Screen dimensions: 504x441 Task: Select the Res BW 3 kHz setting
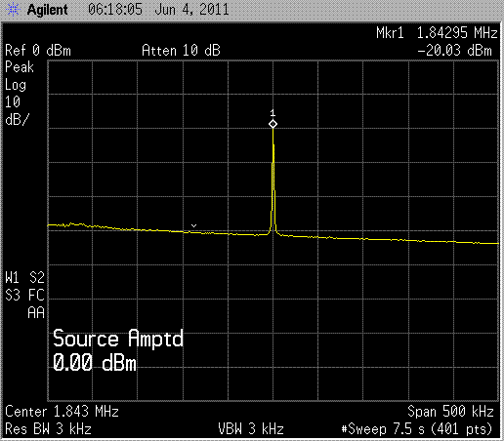48,429
